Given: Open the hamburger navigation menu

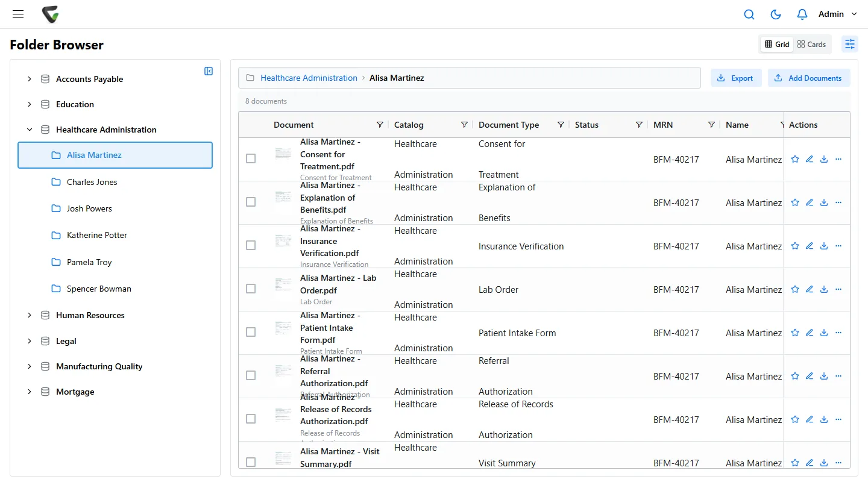Looking at the screenshot, I should [18, 14].
